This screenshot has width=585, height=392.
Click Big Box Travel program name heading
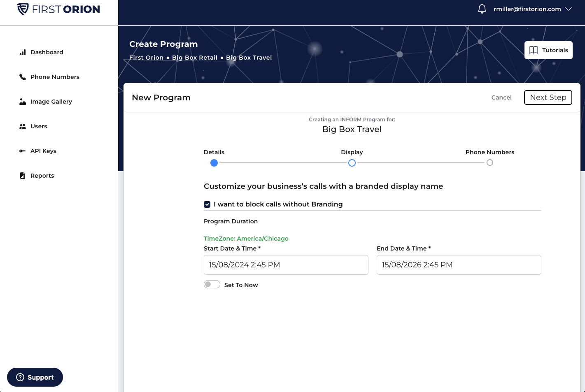(x=352, y=129)
